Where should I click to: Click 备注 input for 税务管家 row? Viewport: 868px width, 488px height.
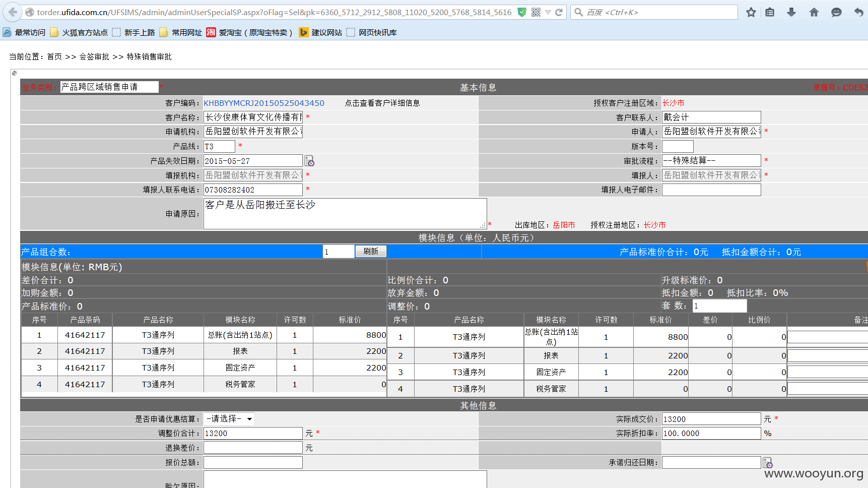click(x=828, y=389)
